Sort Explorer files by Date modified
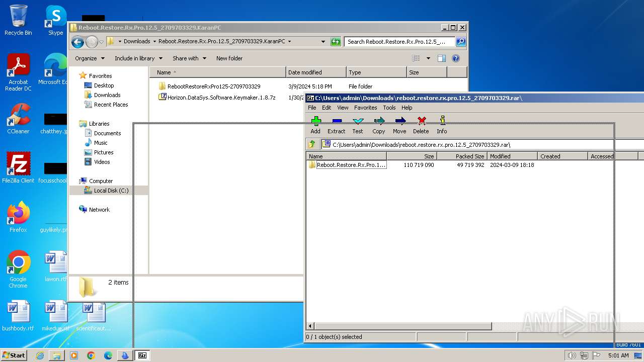Image resolution: width=644 pixels, height=362 pixels. (x=316, y=72)
